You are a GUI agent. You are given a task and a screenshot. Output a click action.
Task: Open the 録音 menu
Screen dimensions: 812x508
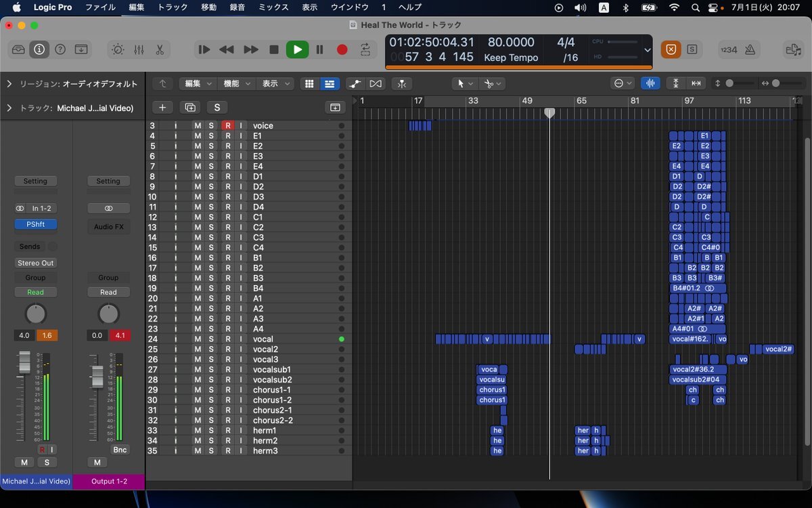pos(238,7)
